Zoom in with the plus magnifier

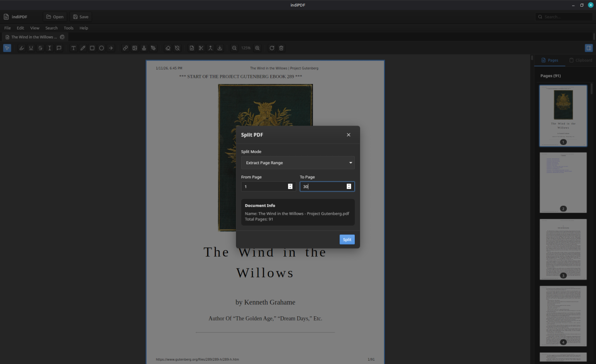[x=257, y=48]
